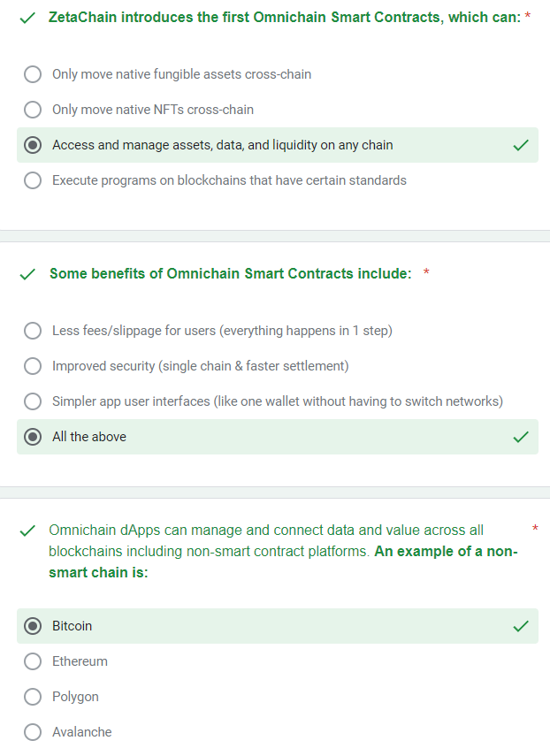
Task: Select 'Execute programs on blockchains' radio option
Action: (x=33, y=180)
